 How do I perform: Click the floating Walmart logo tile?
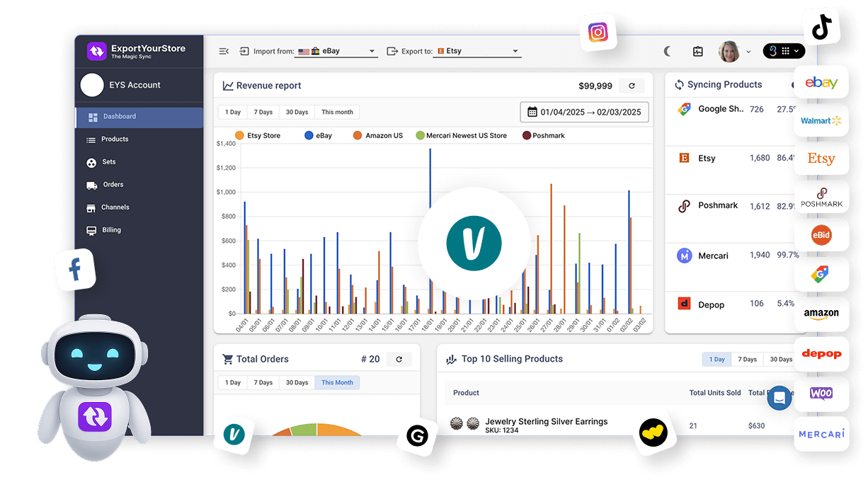pyautogui.click(x=821, y=121)
